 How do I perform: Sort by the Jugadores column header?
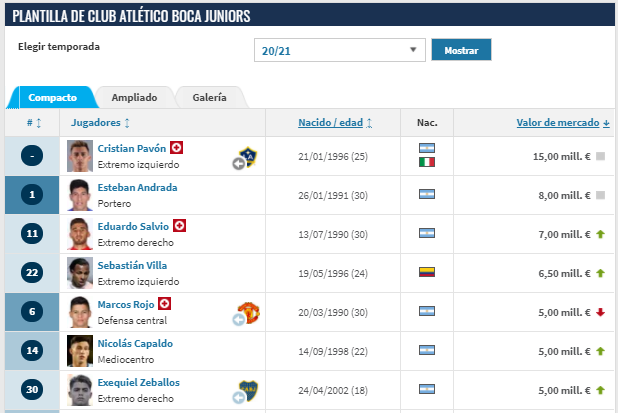point(100,122)
